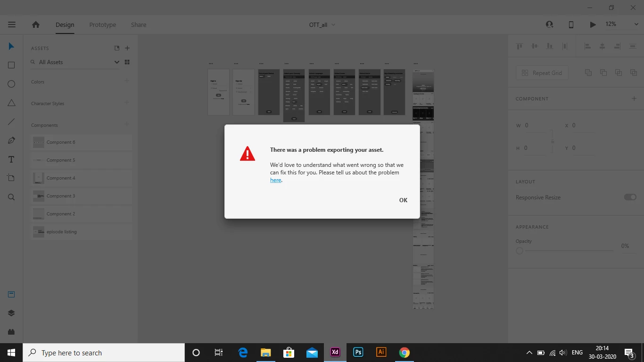Select the Zoom magnifier tool

pyautogui.click(x=11, y=197)
